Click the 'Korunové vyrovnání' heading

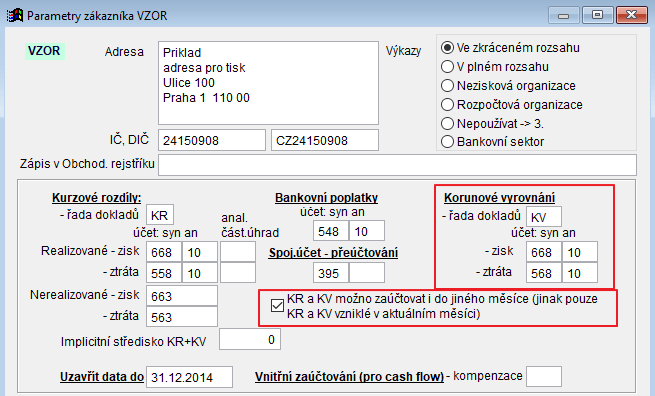coord(500,198)
